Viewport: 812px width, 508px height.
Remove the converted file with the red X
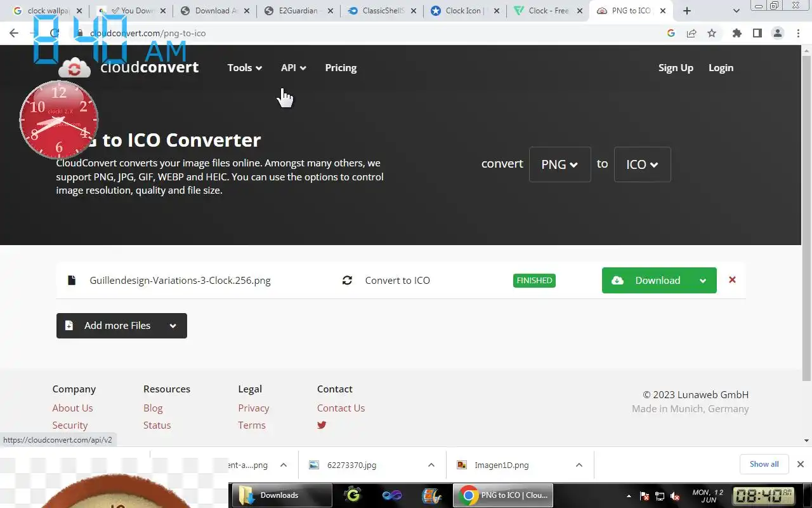[732, 279]
